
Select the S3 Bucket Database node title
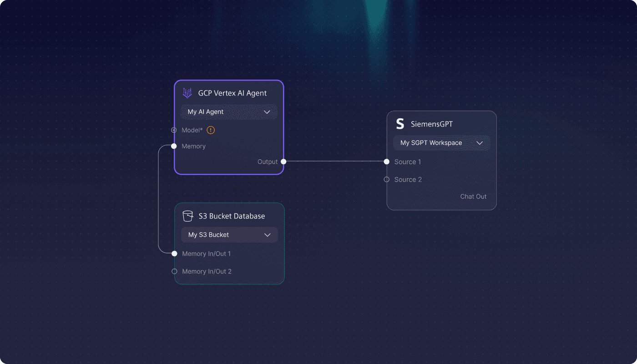coord(232,216)
